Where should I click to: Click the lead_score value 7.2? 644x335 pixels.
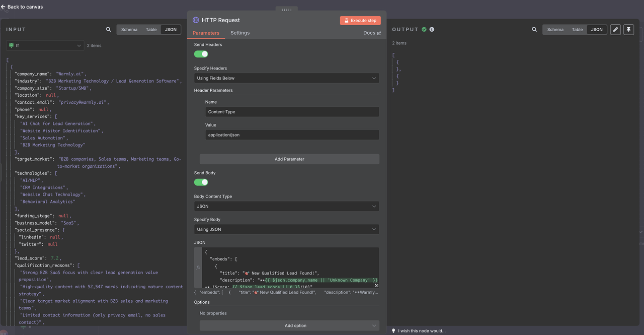click(54, 258)
